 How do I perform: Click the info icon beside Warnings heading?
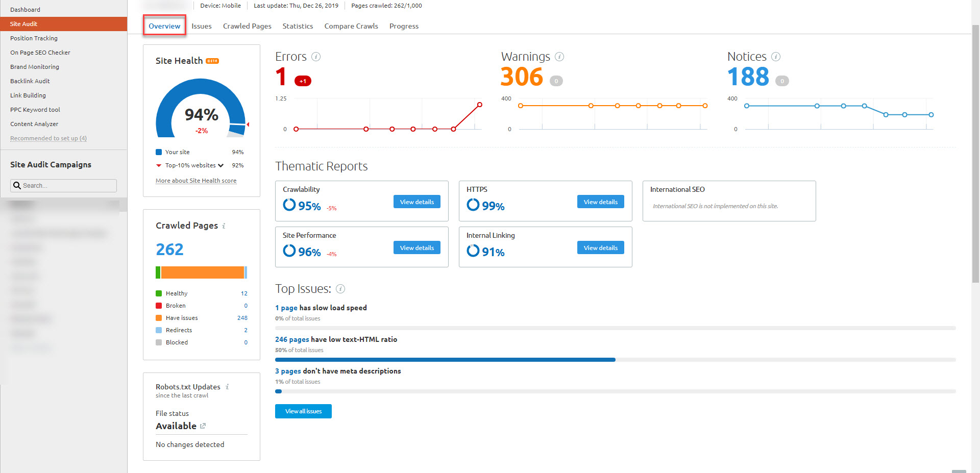[559, 57]
